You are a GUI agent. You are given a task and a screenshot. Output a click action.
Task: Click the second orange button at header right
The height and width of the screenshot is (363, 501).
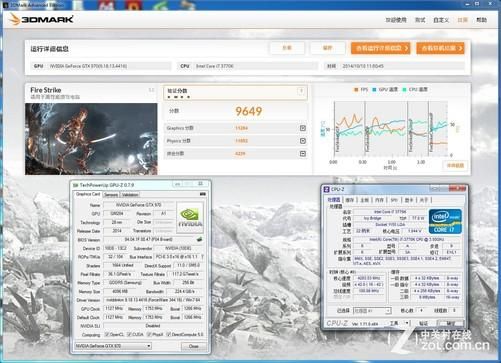point(440,48)
